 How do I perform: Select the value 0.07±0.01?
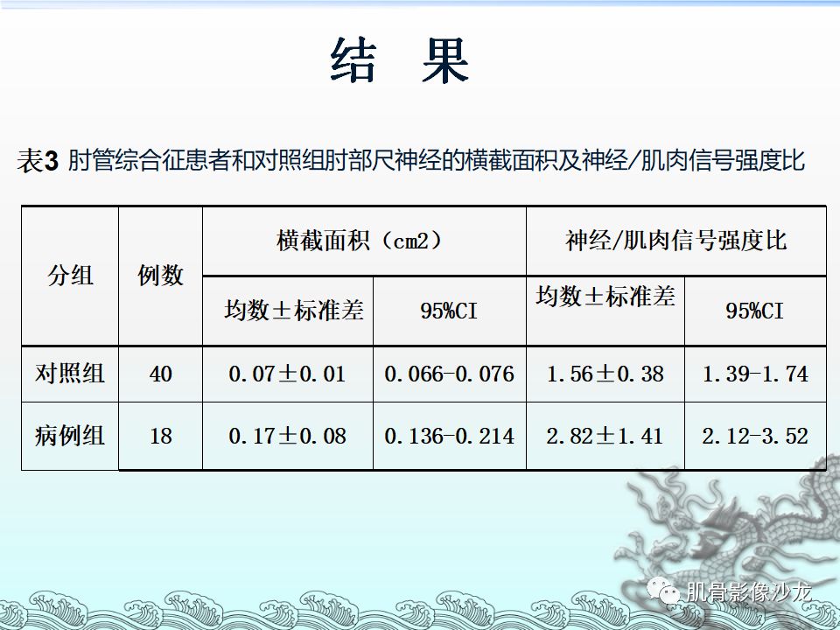pos(288,374)
